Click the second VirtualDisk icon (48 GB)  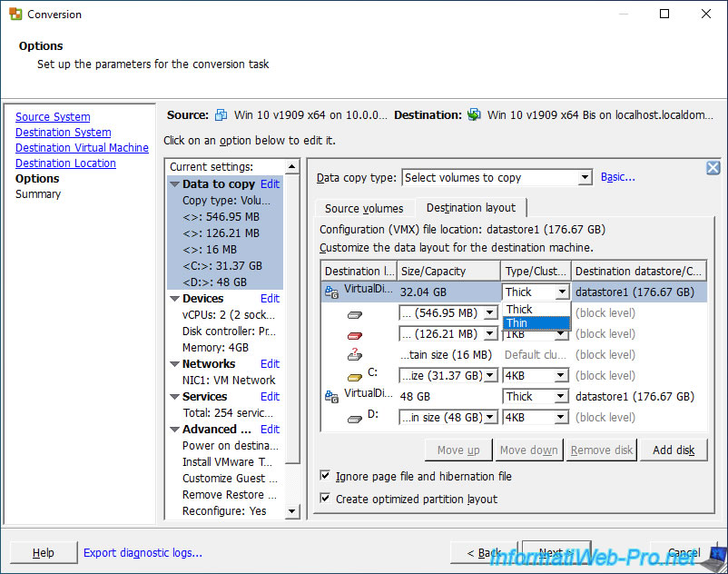point(331,396)
